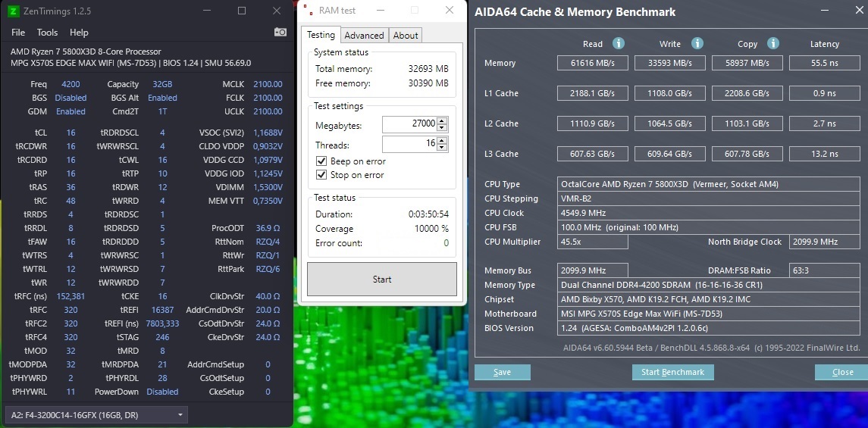This screenshot has height=428, width=868.
Task: Click the Freq value 4200 in ZenTimings
Action: pos(71,84)
